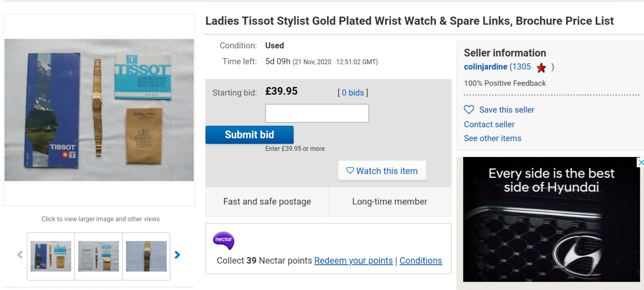Screen dimensions: 644x290
Task: Click the red star feedback icon
Action: click(x=541, y=68)
